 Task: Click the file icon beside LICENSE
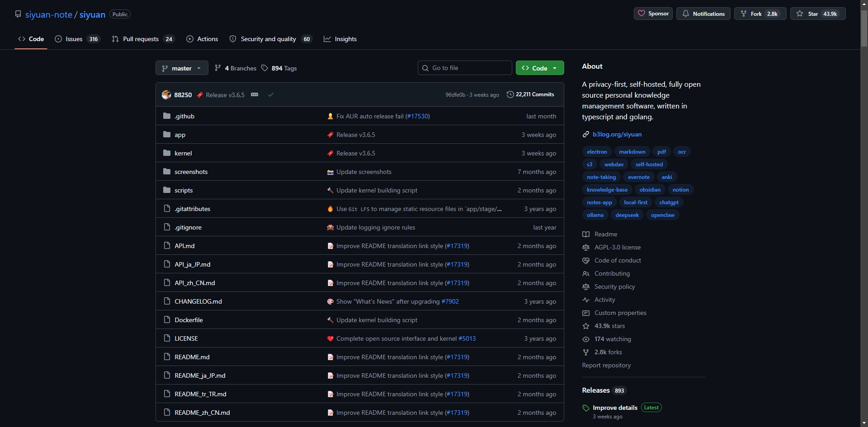click(x=167, y=338)
